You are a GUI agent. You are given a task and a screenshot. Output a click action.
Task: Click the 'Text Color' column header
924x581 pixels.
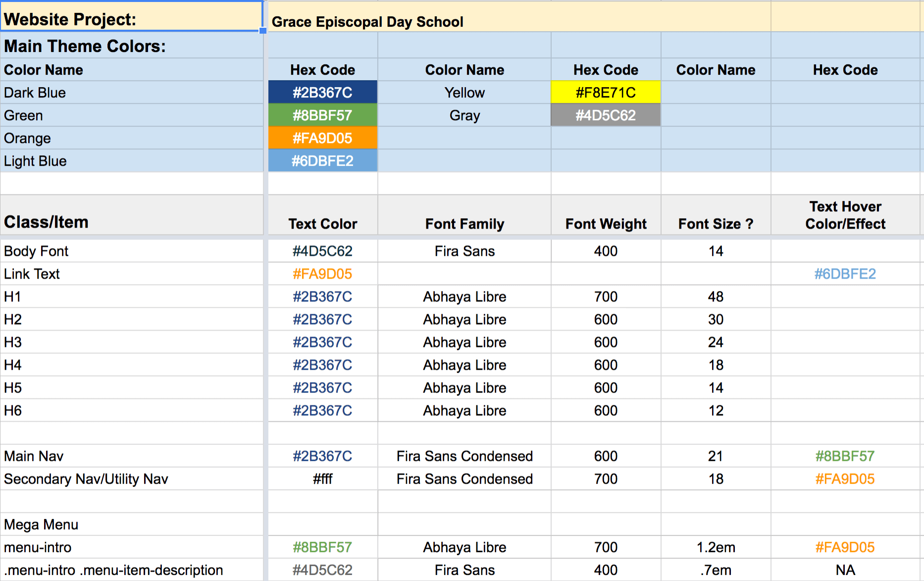[x=322, y=215]
